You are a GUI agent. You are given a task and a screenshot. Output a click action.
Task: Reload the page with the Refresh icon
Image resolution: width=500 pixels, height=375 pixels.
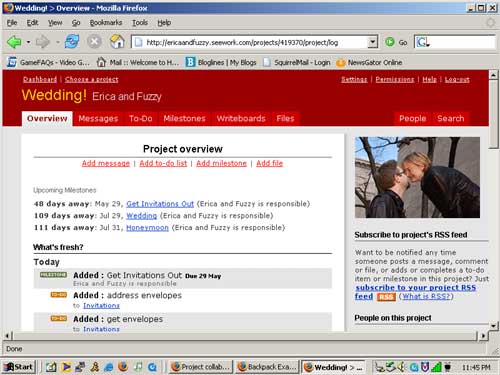pyautogui.click(x=72, y=42)
